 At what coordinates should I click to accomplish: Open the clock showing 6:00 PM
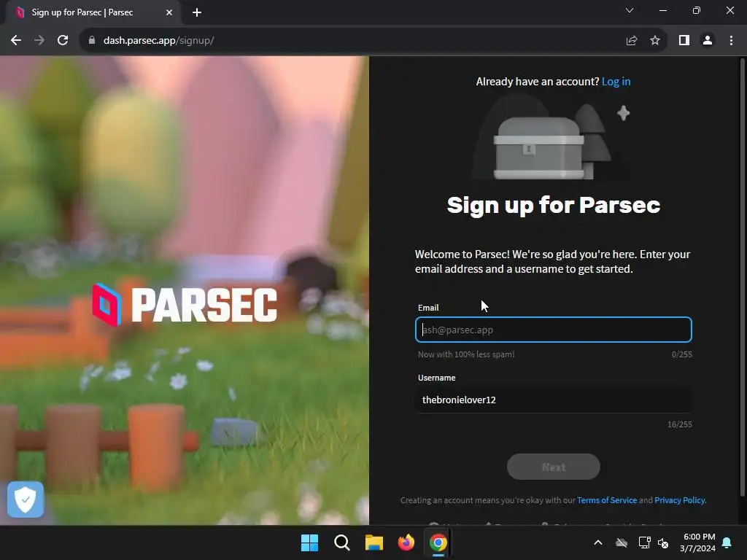[x=698, y=542]
